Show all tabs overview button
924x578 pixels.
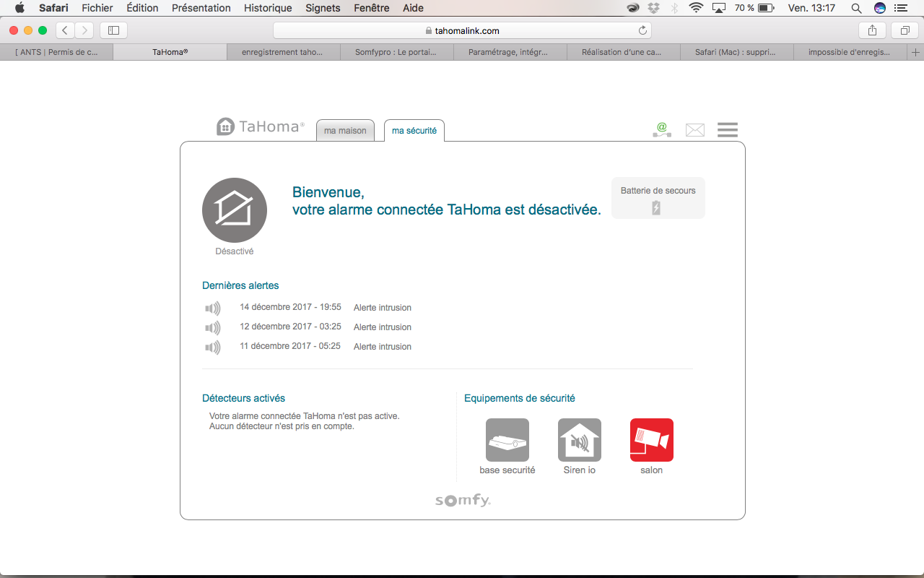(x=905, y=30)
